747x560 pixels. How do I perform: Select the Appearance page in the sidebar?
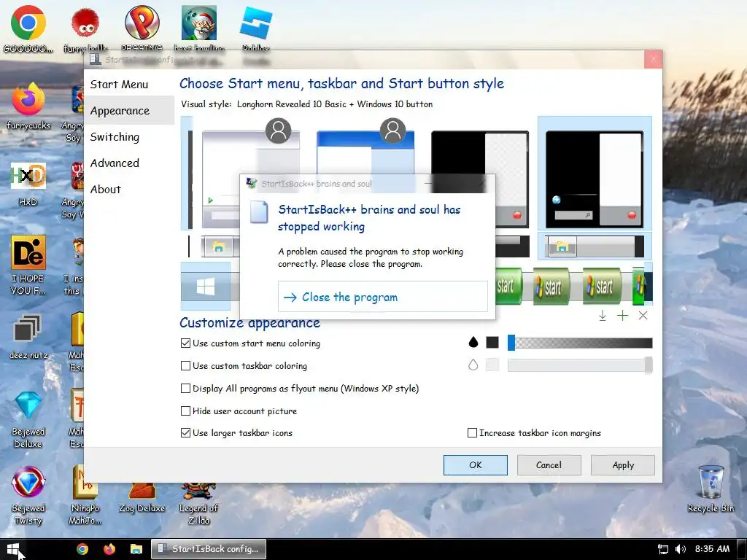129,111
